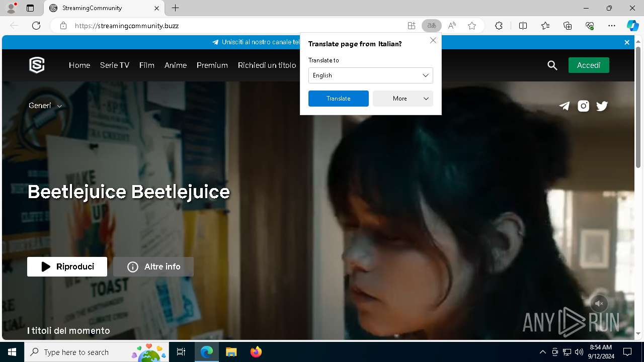The height and width of the screenshot is (362, 644).
Task: Open the Richiedi un titolo menu item
Action: (x=267, y=65)
